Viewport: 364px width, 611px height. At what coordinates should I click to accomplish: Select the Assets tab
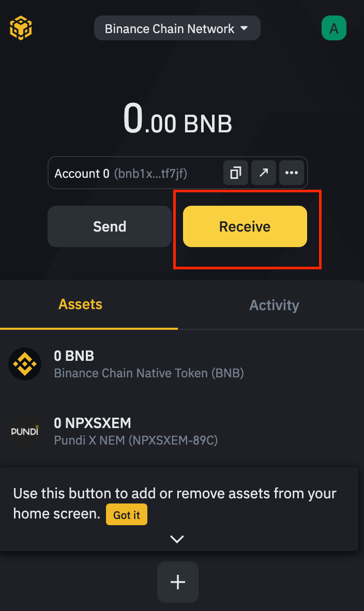(80, 304)
